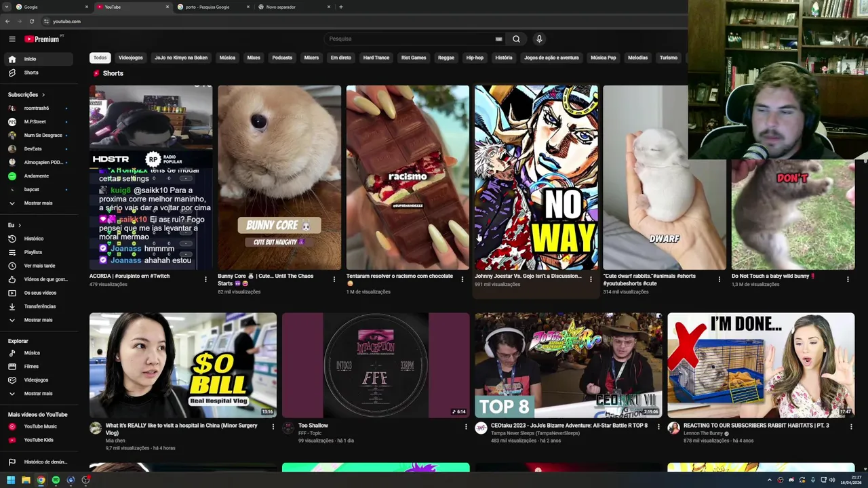Open Playlists in the sidebar
The image size is (868, 488).
click(x=39, y=252)
